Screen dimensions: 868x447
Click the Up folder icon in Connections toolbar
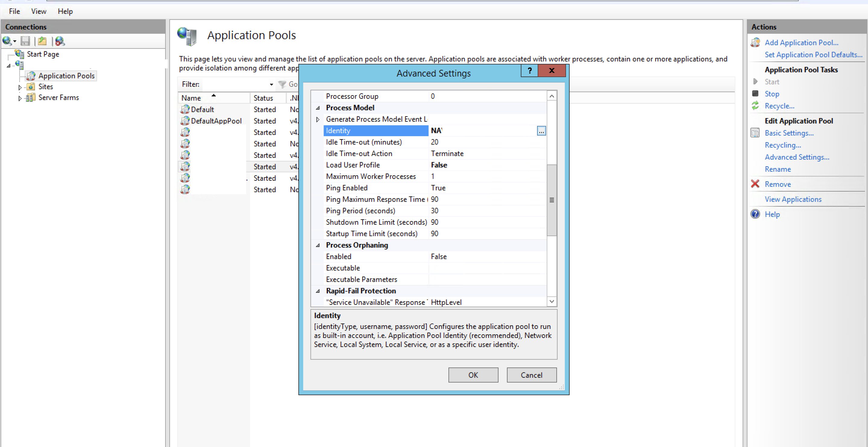pyautogui.click(x=42, y=41)
